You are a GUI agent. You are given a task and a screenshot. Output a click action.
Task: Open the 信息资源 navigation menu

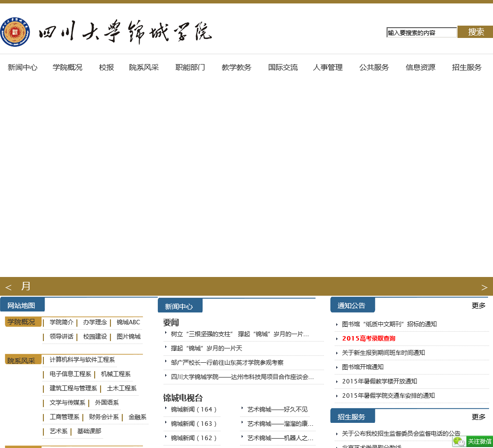(421, 68)
